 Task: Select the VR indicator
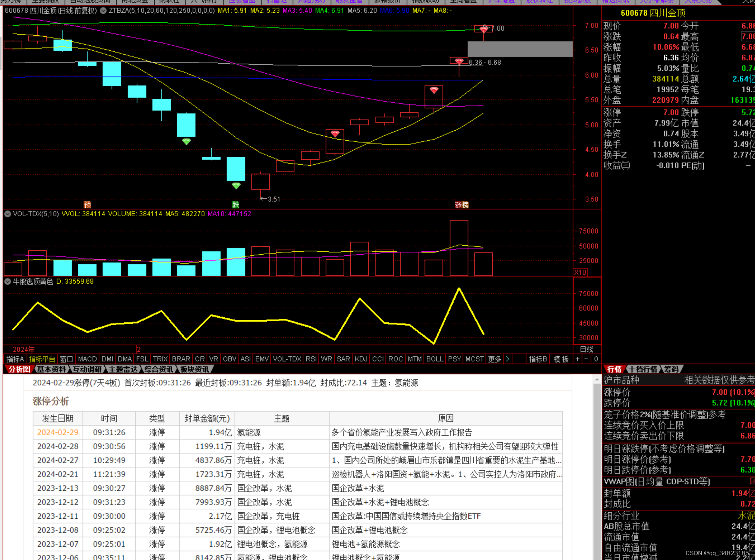[x=214, y=359]
